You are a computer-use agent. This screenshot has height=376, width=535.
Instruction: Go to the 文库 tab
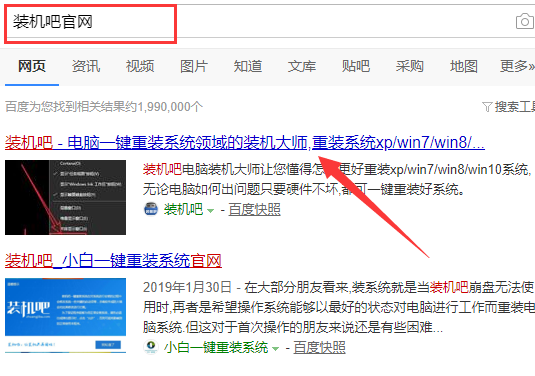(x=302, y=66)
